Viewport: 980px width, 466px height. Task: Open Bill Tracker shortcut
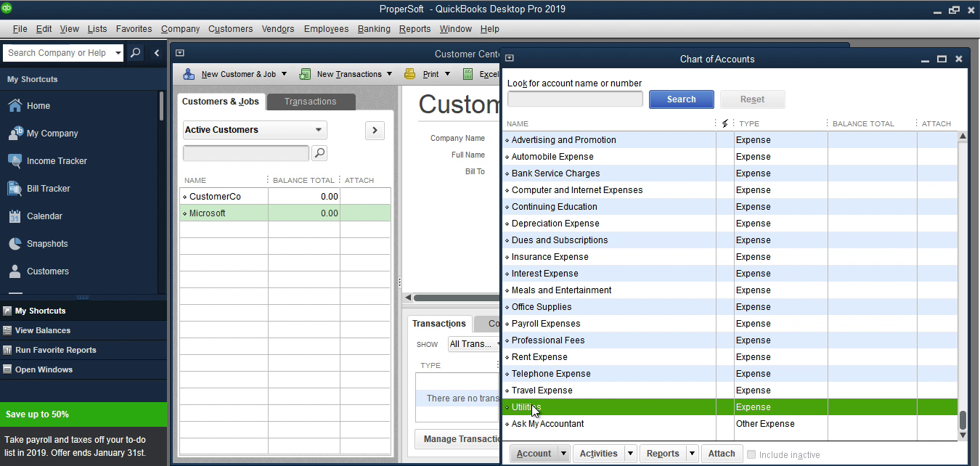tap(38, 189)
